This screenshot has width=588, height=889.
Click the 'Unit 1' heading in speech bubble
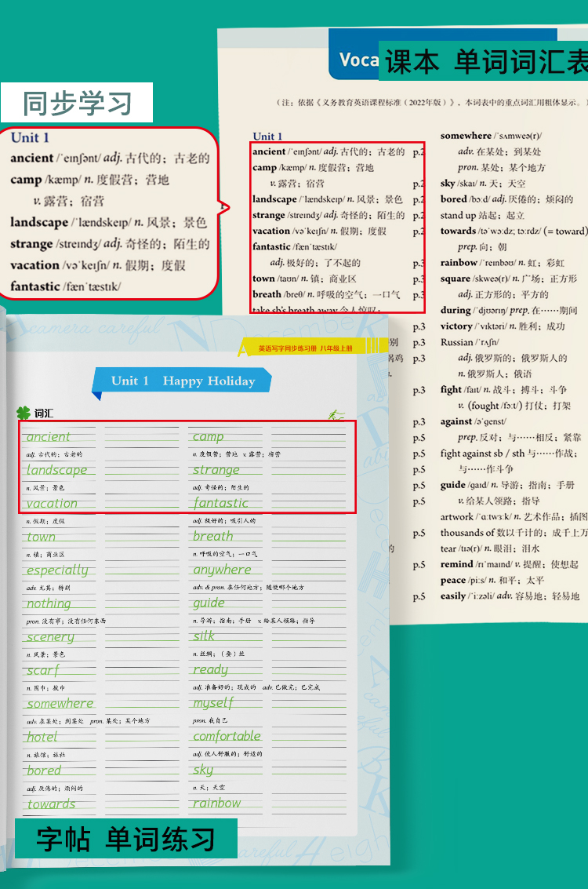click(30, 138)
